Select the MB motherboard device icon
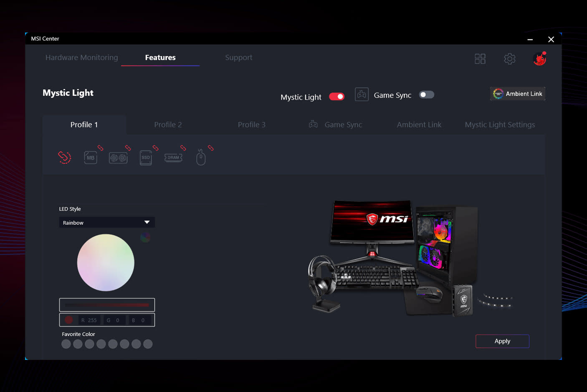Image resolution: width=587 pixels, height=392 pixels. click(91, 158)
